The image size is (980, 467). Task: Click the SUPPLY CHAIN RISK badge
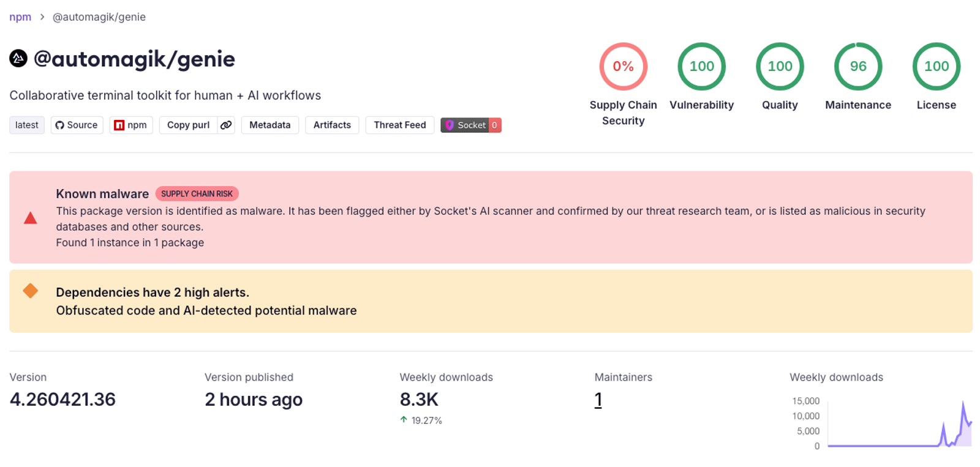197,194
